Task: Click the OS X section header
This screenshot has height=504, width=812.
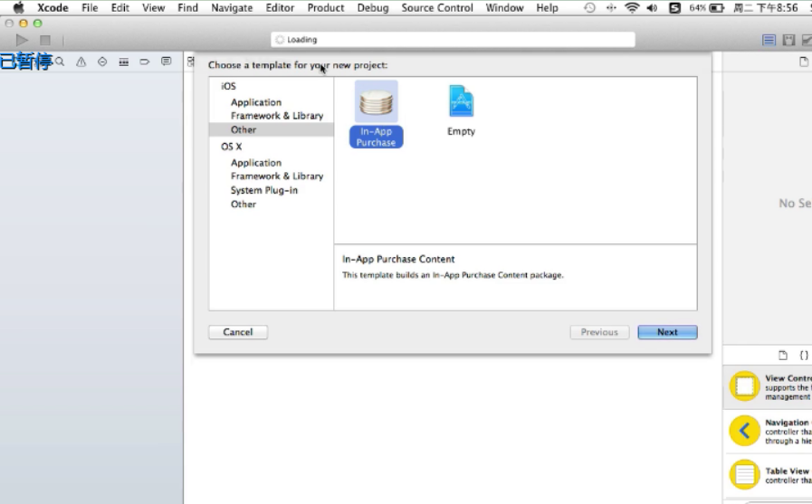Action: coord(232,147)
